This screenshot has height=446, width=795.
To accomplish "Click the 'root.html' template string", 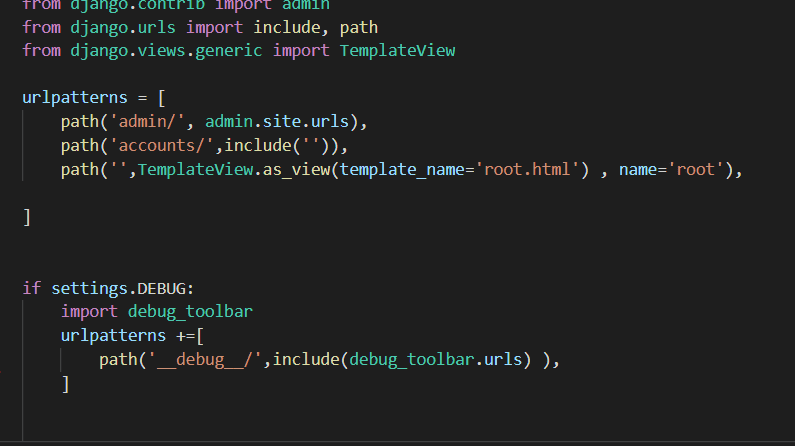I will 527,170.
